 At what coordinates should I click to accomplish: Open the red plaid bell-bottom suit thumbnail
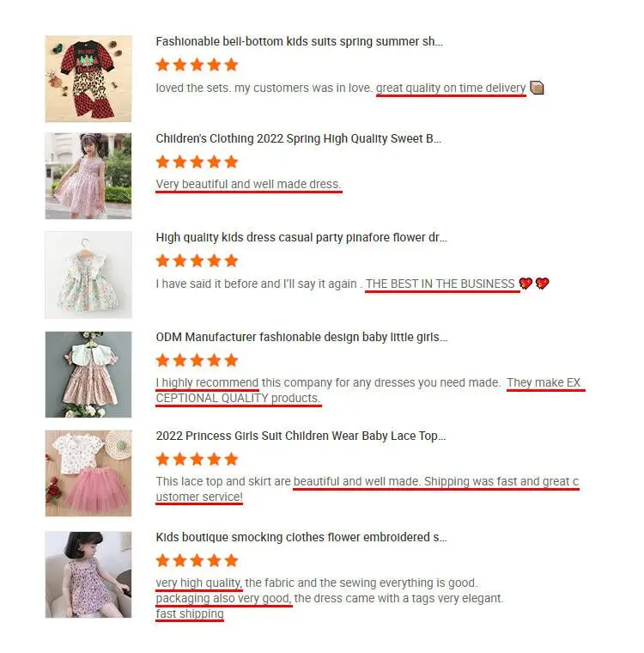pyautogui.click(x=88, y=79)
